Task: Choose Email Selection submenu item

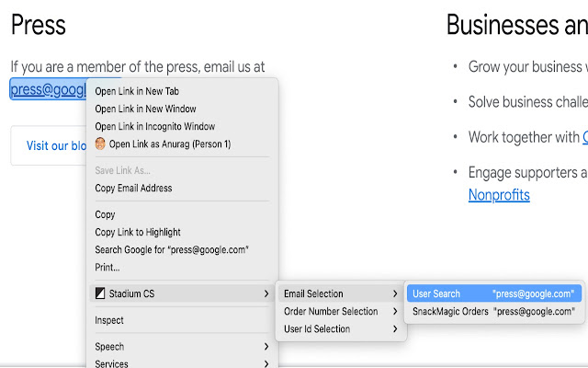Action: coord(341,293)
